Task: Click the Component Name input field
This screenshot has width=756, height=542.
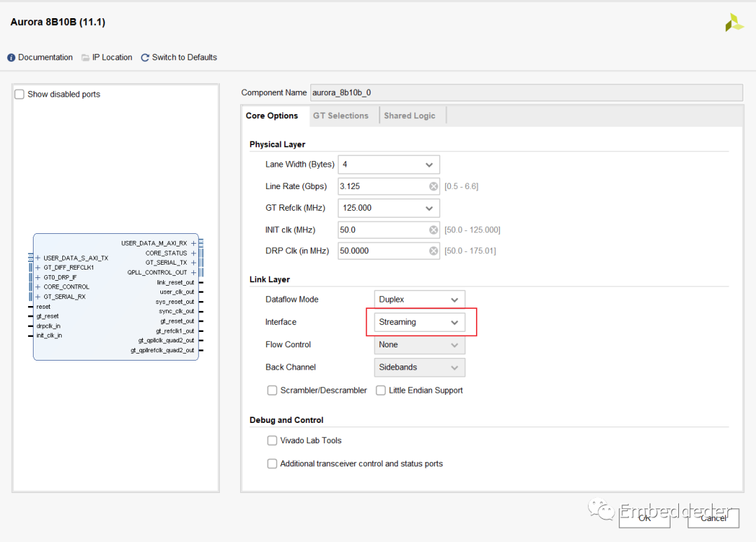Action: pos(526,92)
